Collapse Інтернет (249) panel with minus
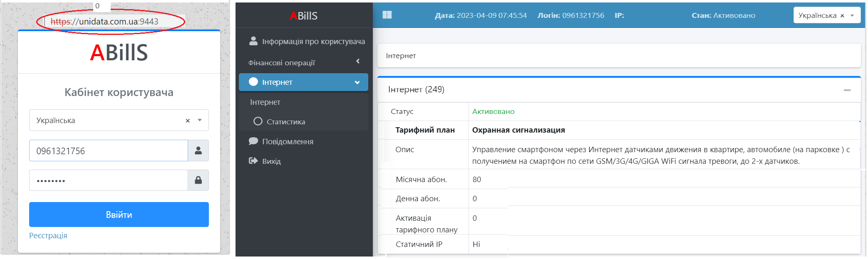 click(847, 90)
